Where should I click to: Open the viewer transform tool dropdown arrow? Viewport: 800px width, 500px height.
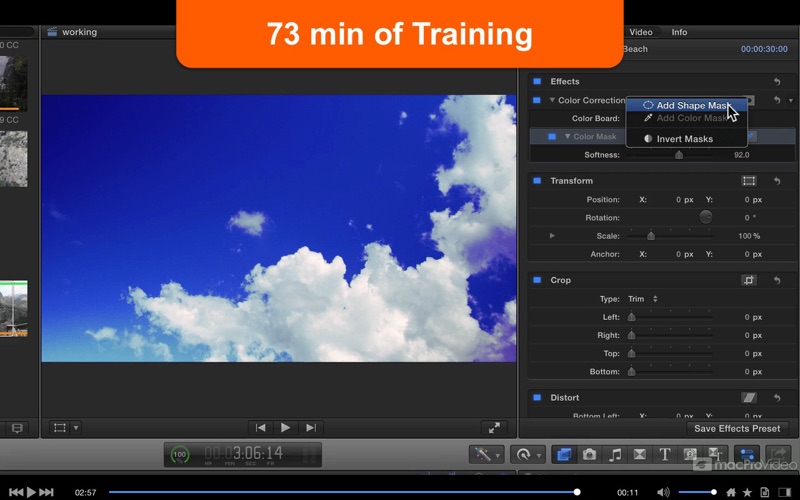(76, 428)
